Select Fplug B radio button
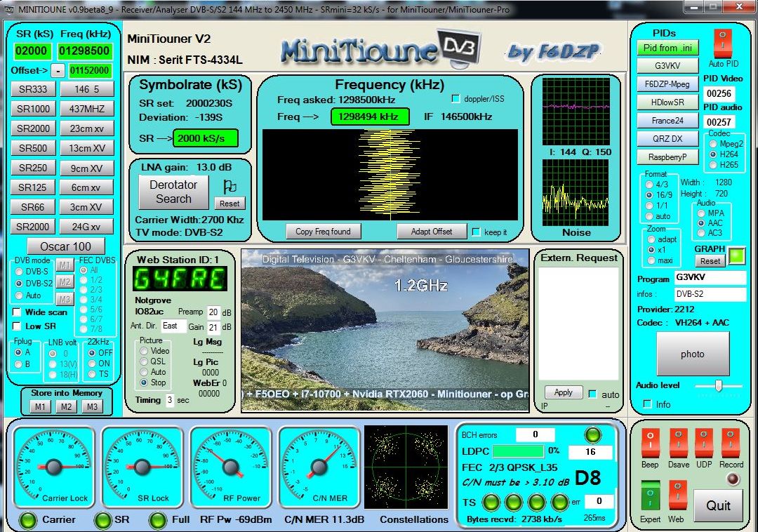 coord(18,364)
